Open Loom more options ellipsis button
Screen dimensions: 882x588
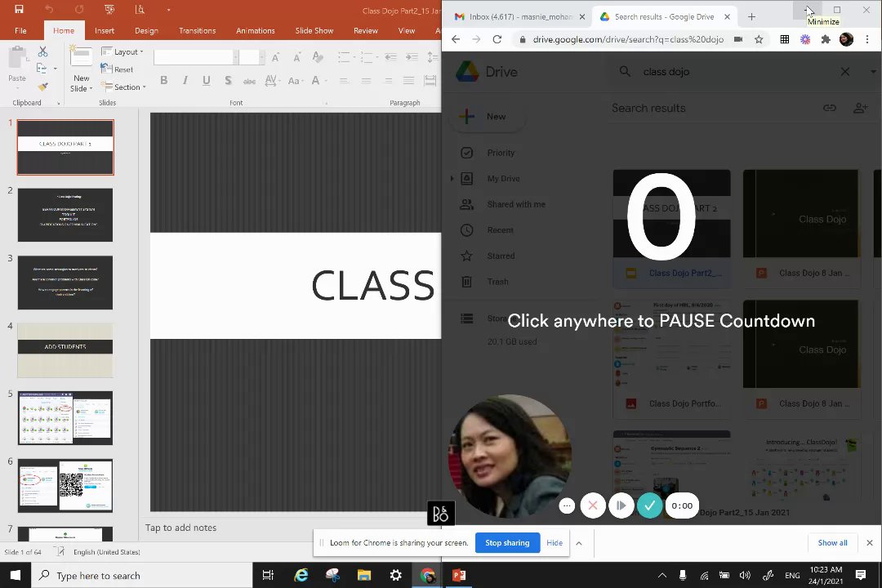coord(567,506)
